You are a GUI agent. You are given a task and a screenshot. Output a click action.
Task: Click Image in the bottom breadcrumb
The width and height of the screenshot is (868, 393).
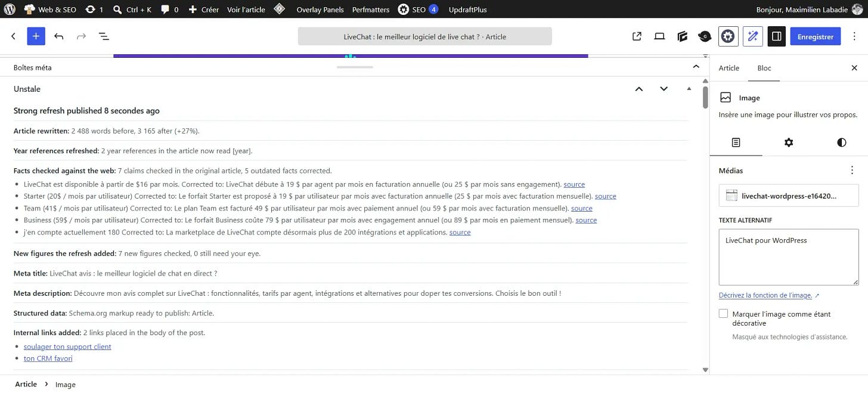point(66,385)
